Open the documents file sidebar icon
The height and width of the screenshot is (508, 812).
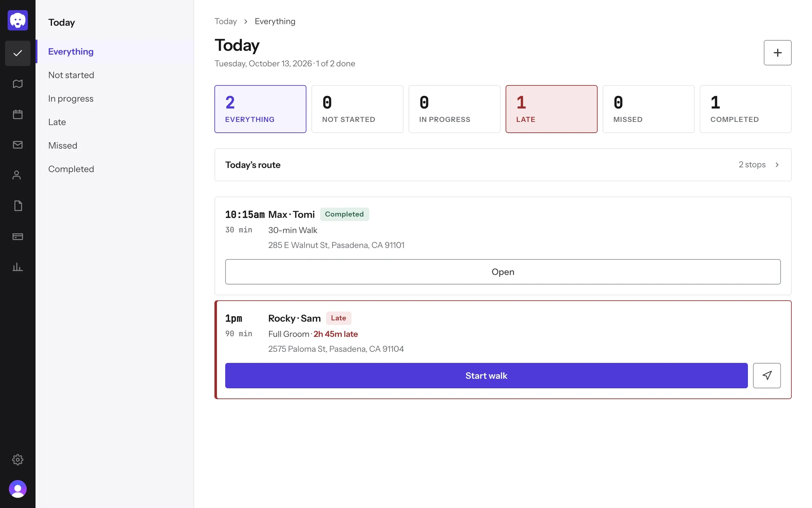[x=18, y=206]
